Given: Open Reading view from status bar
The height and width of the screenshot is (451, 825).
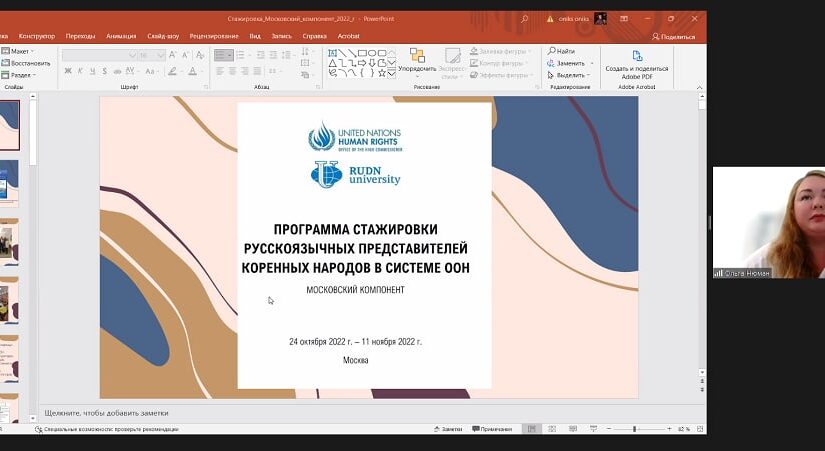Looking at the screenshot, I should [x=570, y=429].
